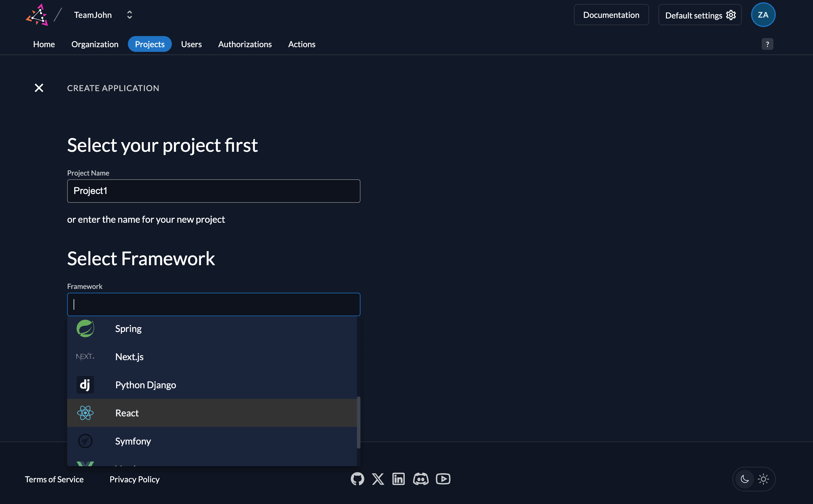Open the Terms of Service link
The width and height of the screenshot is (813, 504).
tap(54, 479)
